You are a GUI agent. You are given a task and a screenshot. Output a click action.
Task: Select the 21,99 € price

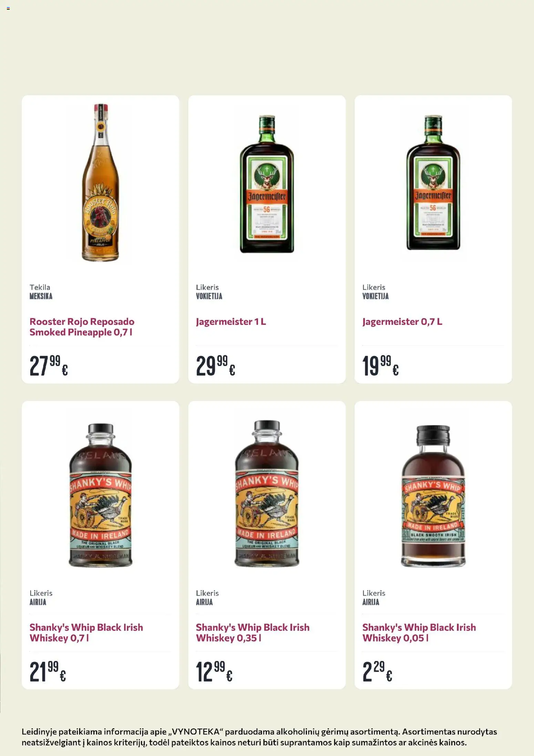48,672
